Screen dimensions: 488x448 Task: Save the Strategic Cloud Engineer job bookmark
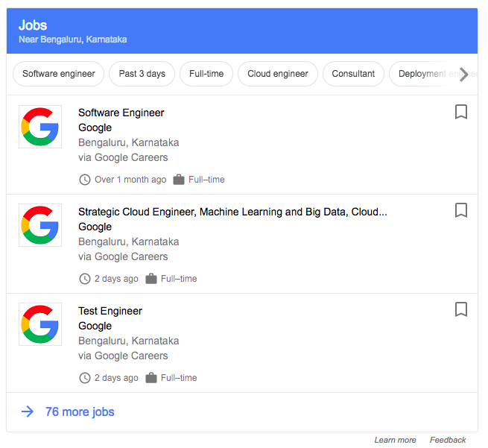461,210
